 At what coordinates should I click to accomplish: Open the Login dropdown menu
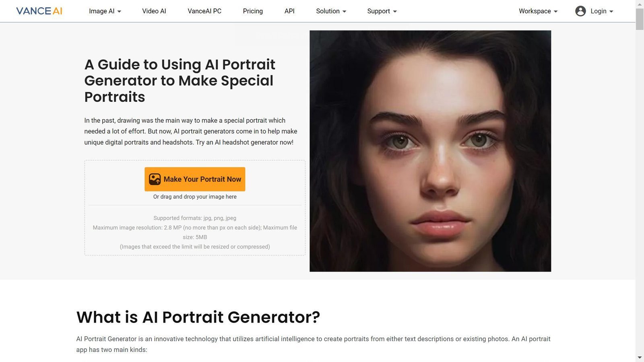click(x=602, y=11)
